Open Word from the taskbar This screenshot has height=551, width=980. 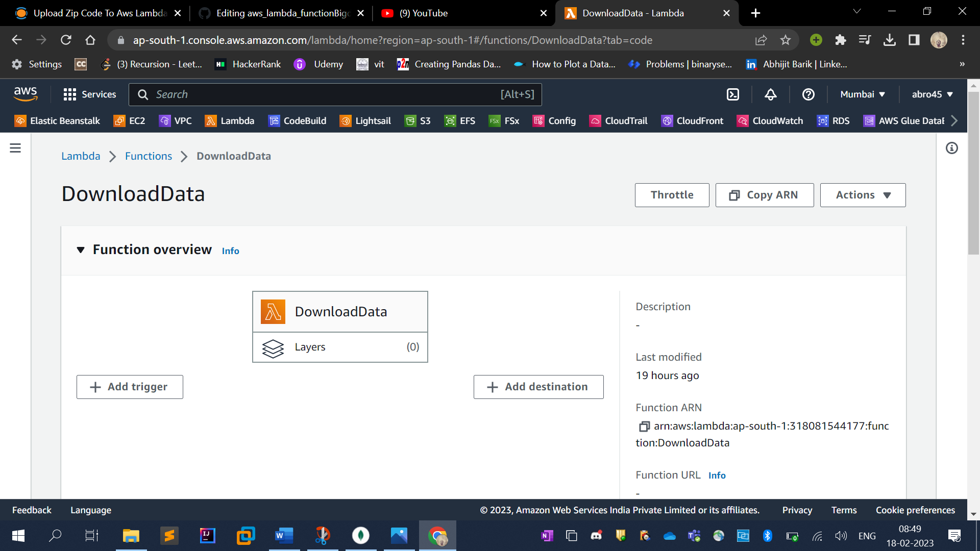click(x=284, y=536)
